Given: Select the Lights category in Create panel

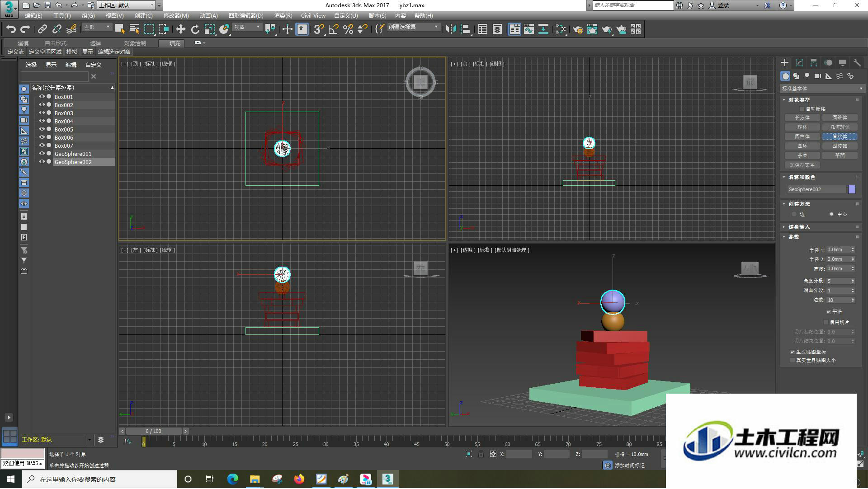Looking at the screenshot, I should [807, 76].
